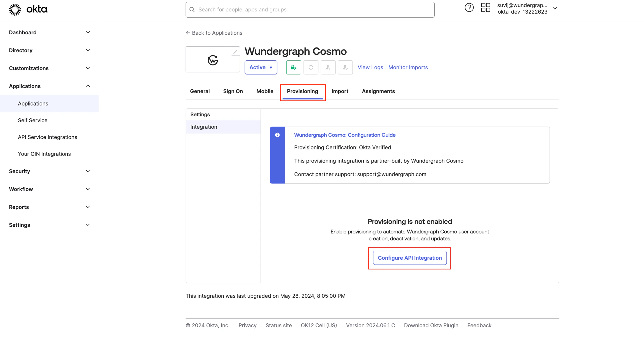Open the help question mark icon

(469, 8)
